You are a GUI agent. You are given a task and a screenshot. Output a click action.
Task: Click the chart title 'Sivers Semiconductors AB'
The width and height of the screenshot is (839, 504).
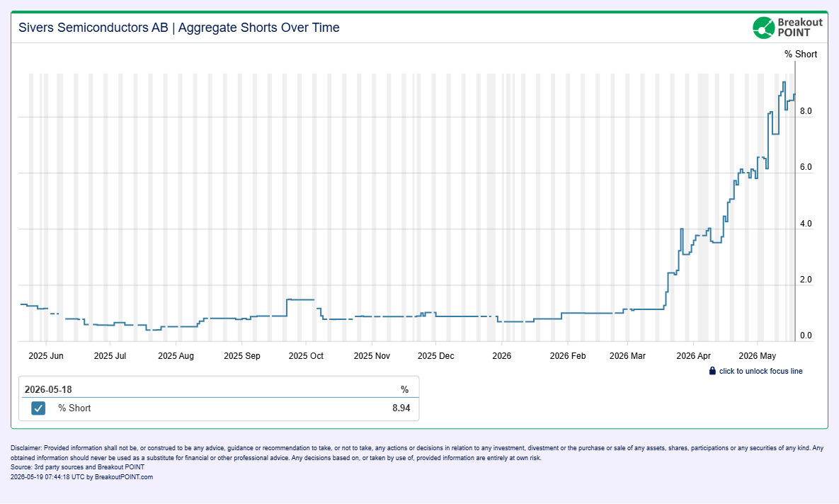click(x=93, y=28)
